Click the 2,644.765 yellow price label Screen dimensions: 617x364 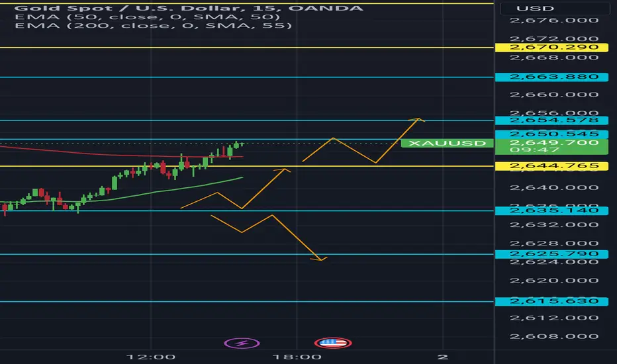(x=551, y=166)
